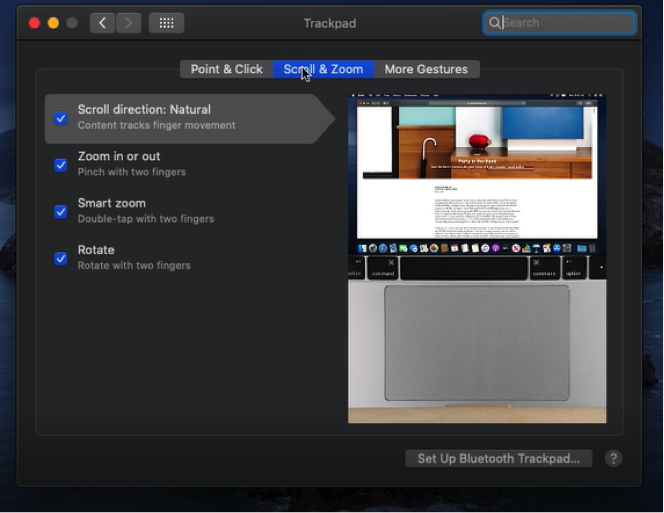Go forward with the right chevron button

[128, 23]
